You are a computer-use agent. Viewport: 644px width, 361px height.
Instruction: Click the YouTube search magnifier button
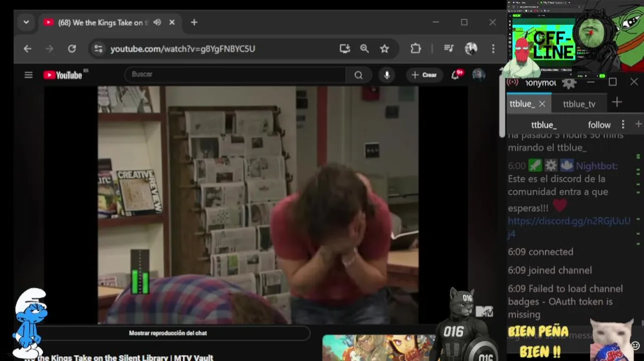[359, 75]
